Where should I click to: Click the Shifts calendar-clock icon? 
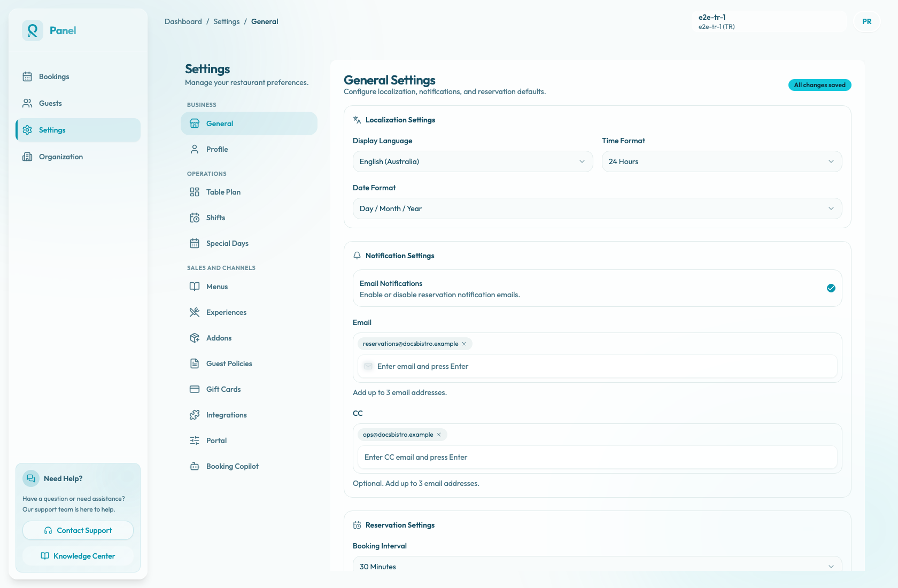[x=195, y=218]
